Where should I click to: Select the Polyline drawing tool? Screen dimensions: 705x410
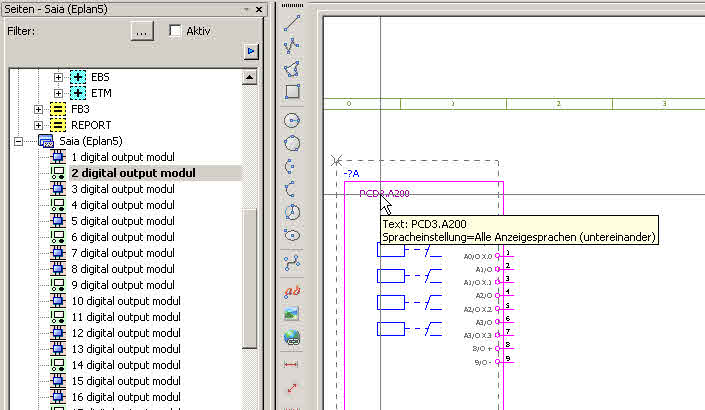292,46
